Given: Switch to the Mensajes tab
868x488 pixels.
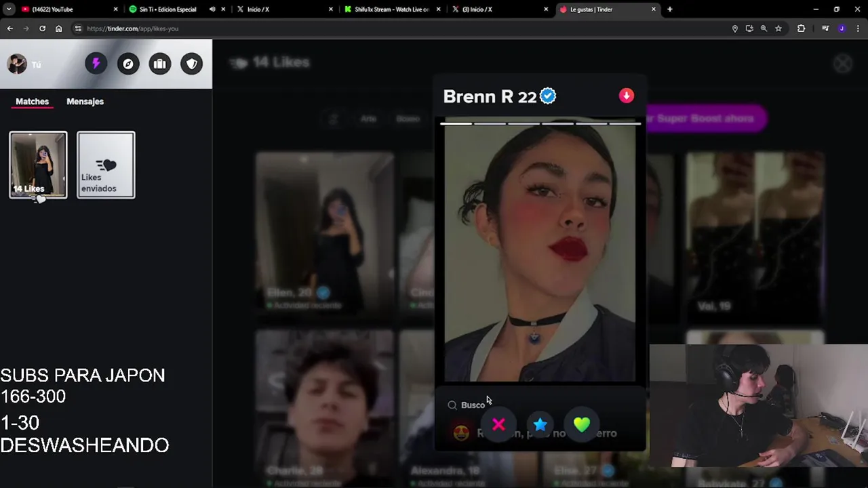Looking at the screenshot, I should (x=85, y=102).
